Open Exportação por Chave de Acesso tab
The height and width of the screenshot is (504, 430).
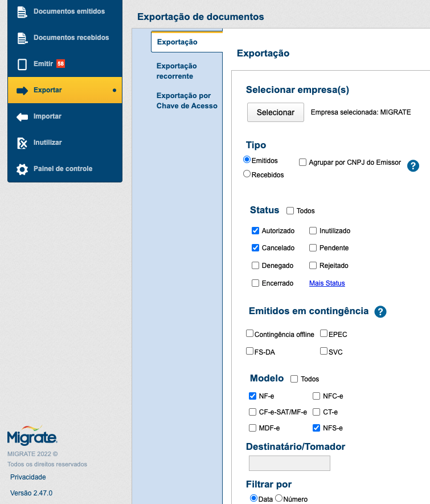point(187,101)
